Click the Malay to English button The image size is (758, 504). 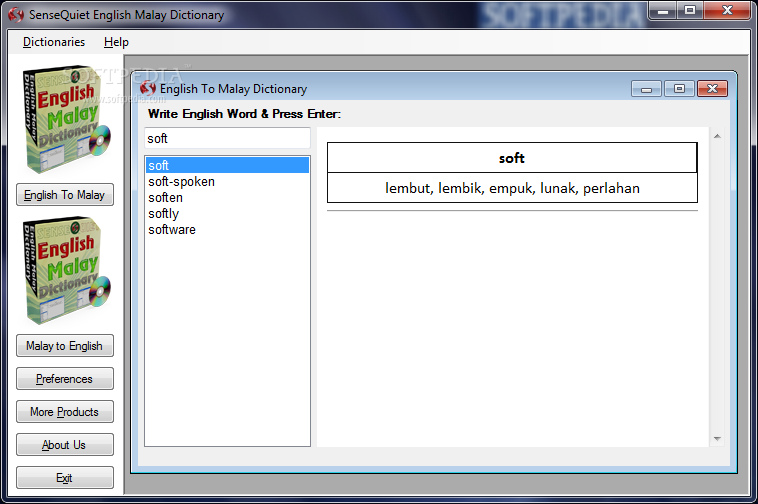coord(65,346)
